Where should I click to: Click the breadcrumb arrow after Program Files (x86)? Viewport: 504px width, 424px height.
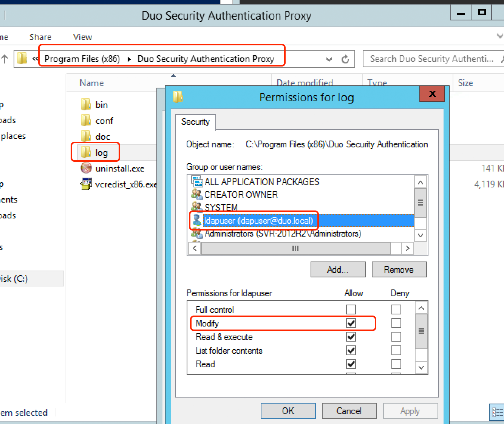tap(129, 59)
